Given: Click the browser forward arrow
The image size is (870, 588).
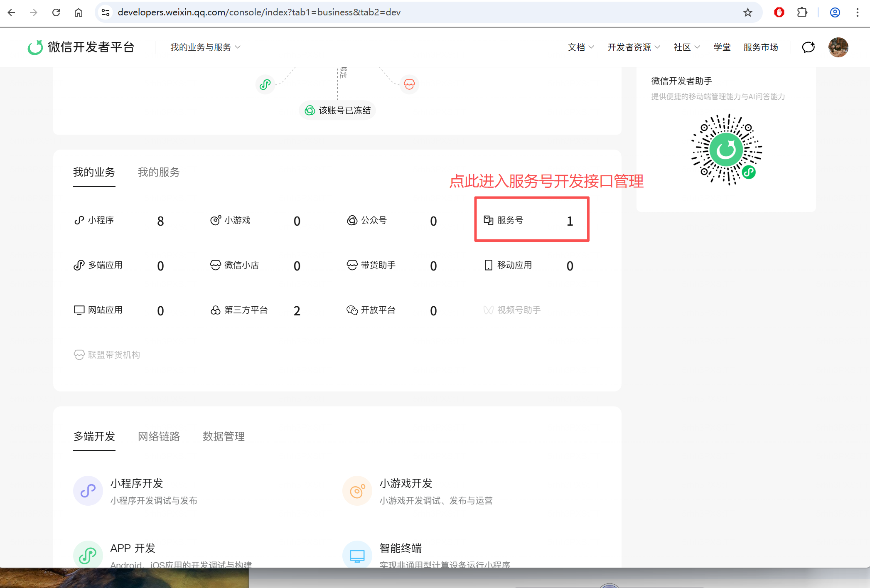Looking at the screenshot, I should tap(34, 12).
